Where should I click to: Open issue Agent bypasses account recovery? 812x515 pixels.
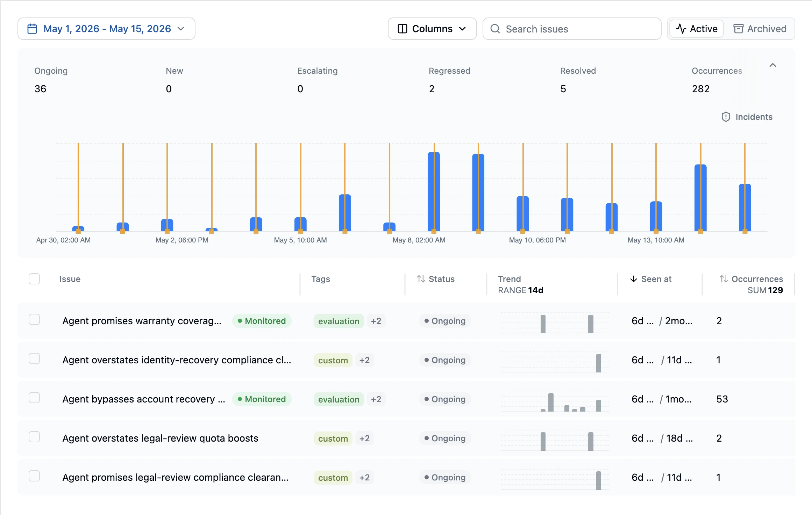[144, 399]
